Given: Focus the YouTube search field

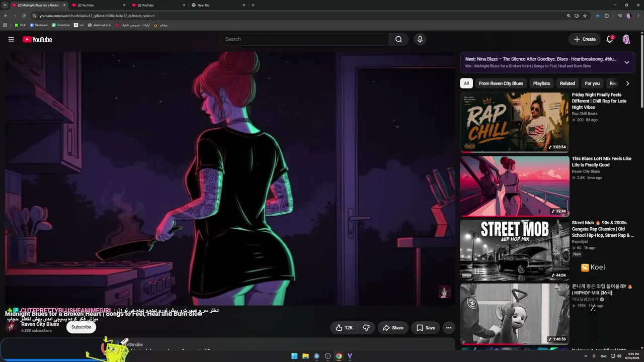Looking at the screenshot, I should 304,39.
